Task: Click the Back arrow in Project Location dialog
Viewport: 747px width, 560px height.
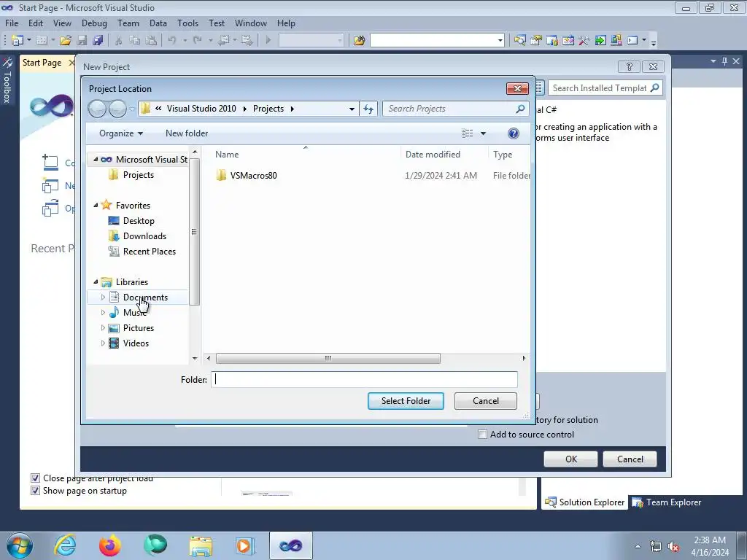Action: (x=97, y=109)
